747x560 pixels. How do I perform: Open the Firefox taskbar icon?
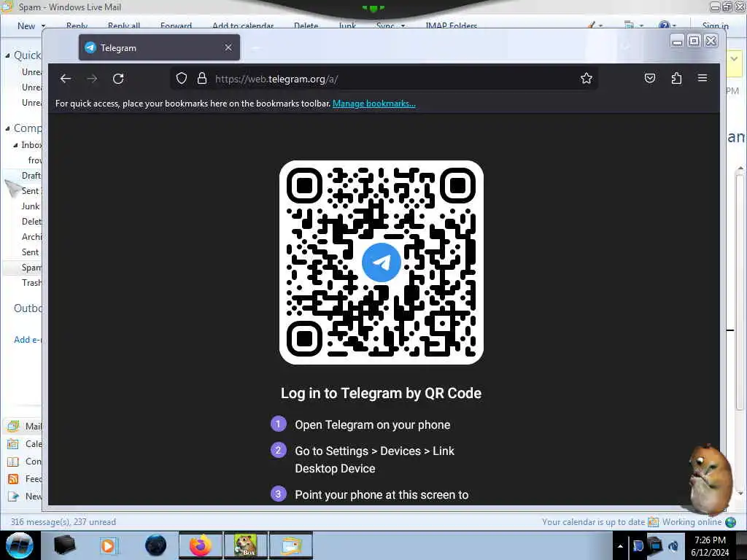point(201,545)
